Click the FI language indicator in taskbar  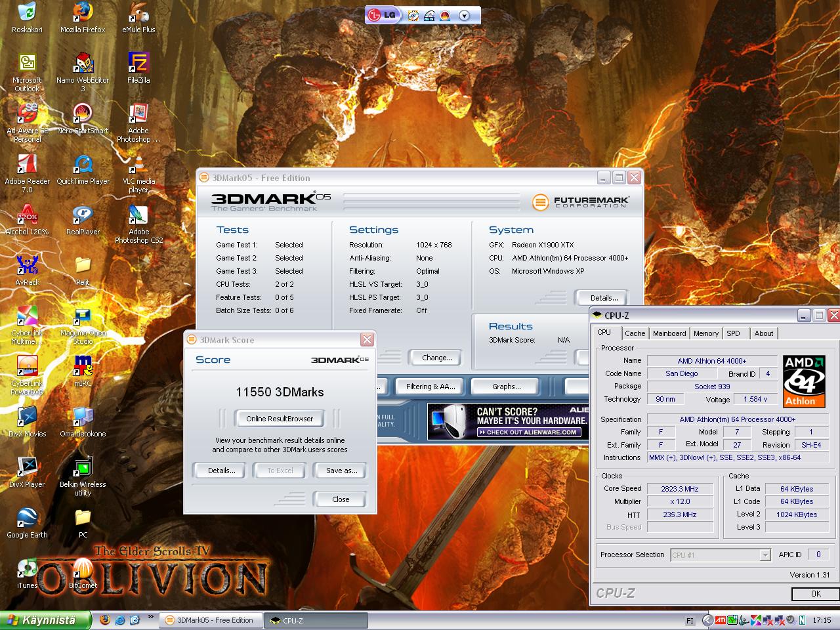click(x=690, y=620)
